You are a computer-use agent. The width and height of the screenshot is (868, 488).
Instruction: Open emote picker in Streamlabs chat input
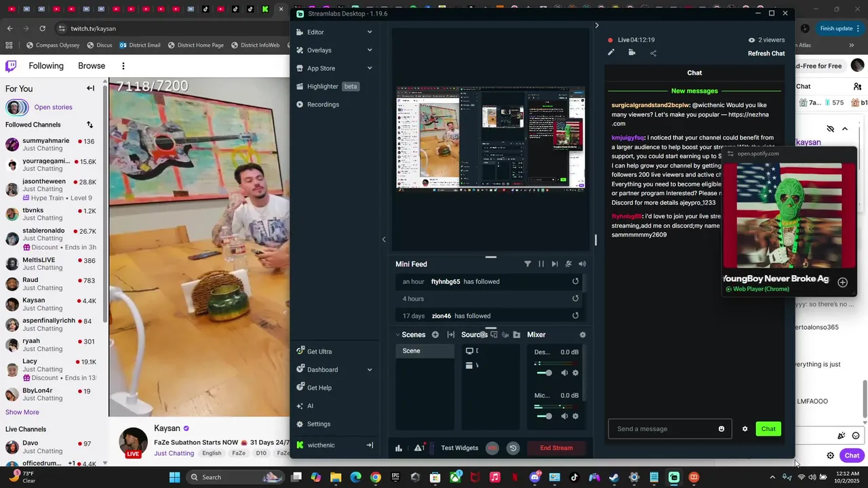coord(722,429)
